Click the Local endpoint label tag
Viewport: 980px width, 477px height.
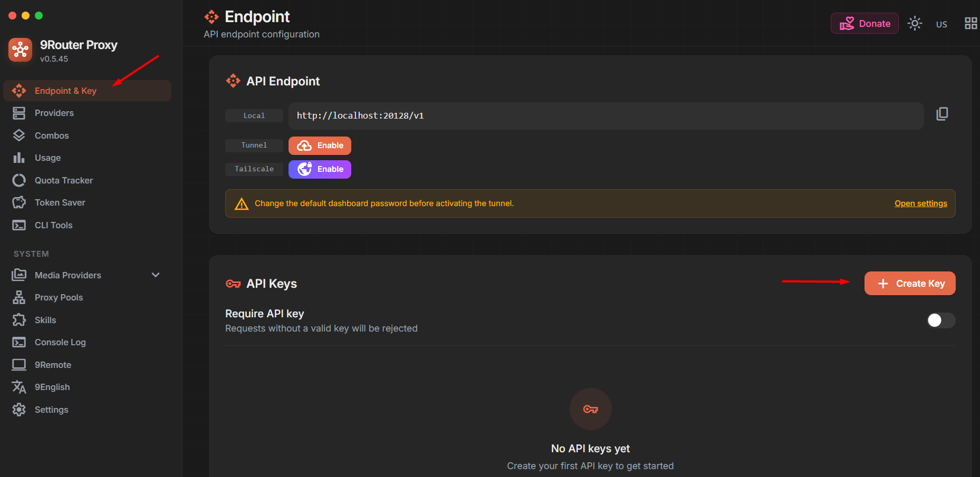(254, 115)
